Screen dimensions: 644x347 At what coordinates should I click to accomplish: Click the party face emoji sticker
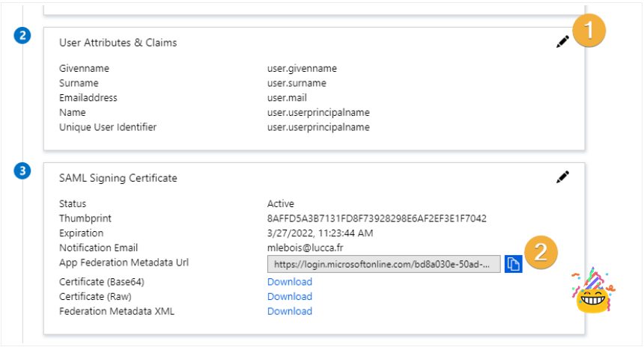593,290
